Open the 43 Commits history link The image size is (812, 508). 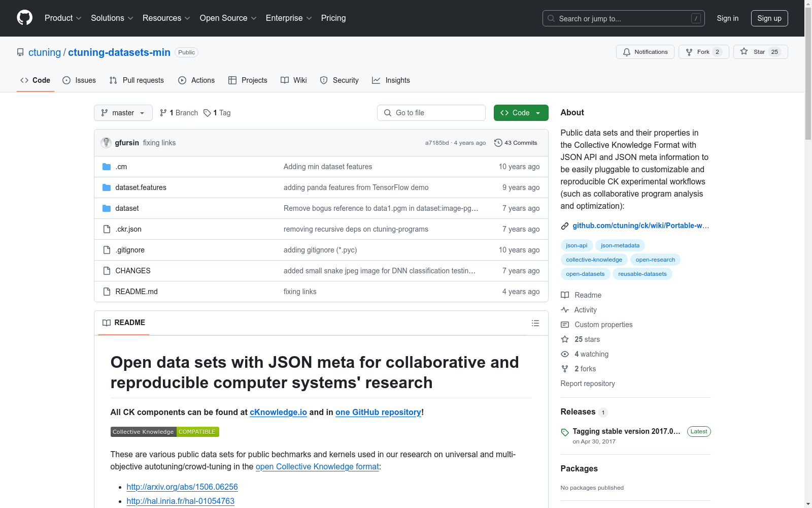[x=516, y=143]
